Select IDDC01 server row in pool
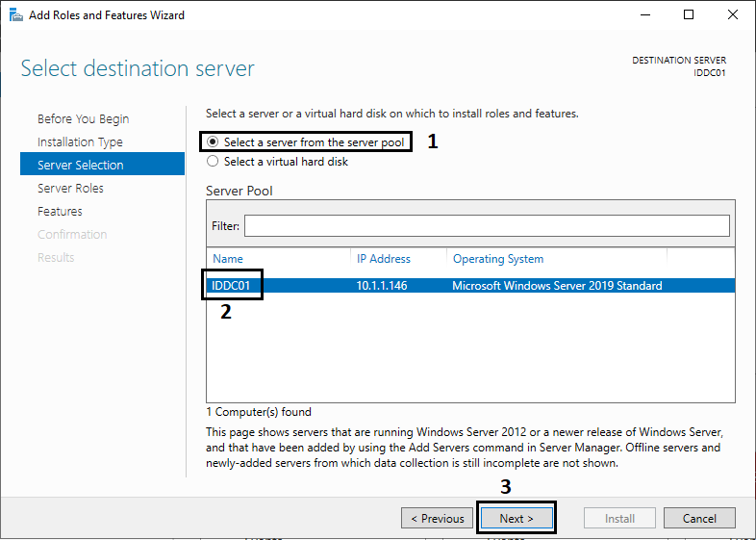The image size is (756, 540). pyautogui.click(x=470, y=286)
